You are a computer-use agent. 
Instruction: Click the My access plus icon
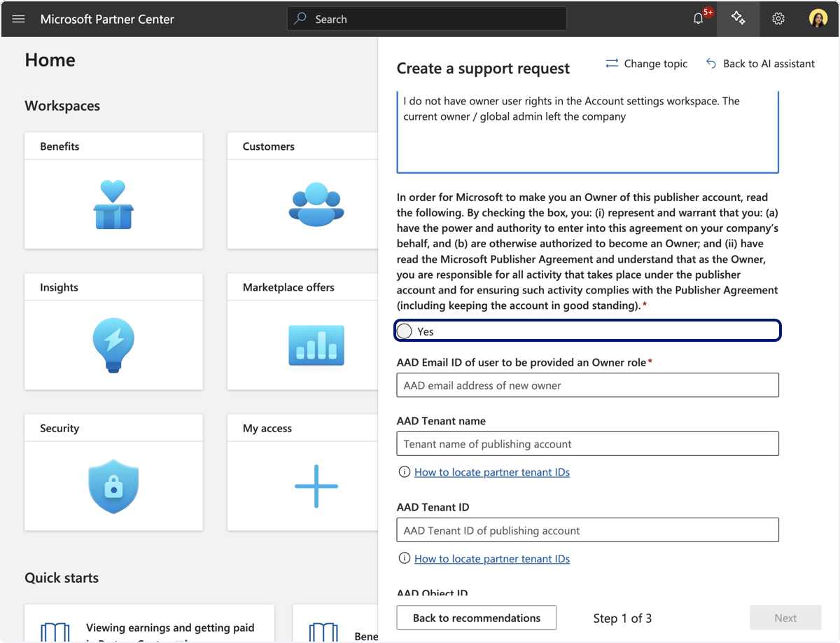[x=316, y=486]
